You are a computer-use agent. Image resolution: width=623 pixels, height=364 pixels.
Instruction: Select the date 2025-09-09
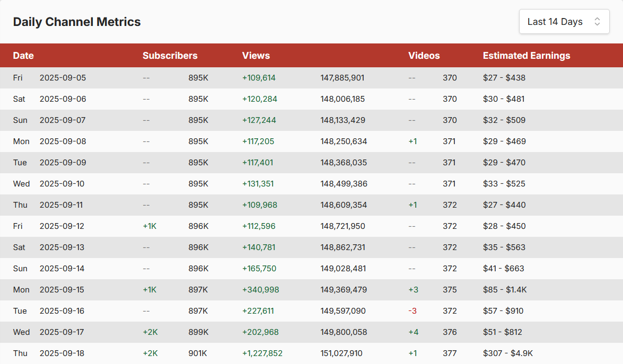click(x=63, y=162)
